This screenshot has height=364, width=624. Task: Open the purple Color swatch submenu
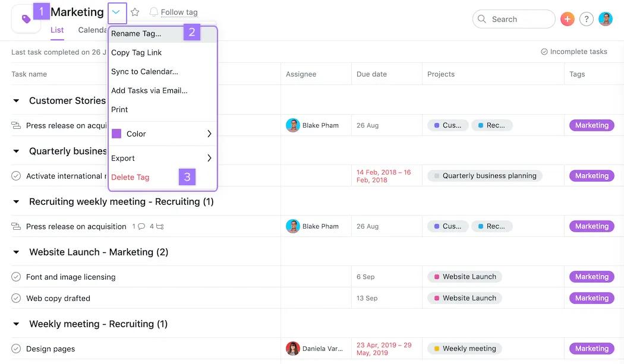[116, 134]
